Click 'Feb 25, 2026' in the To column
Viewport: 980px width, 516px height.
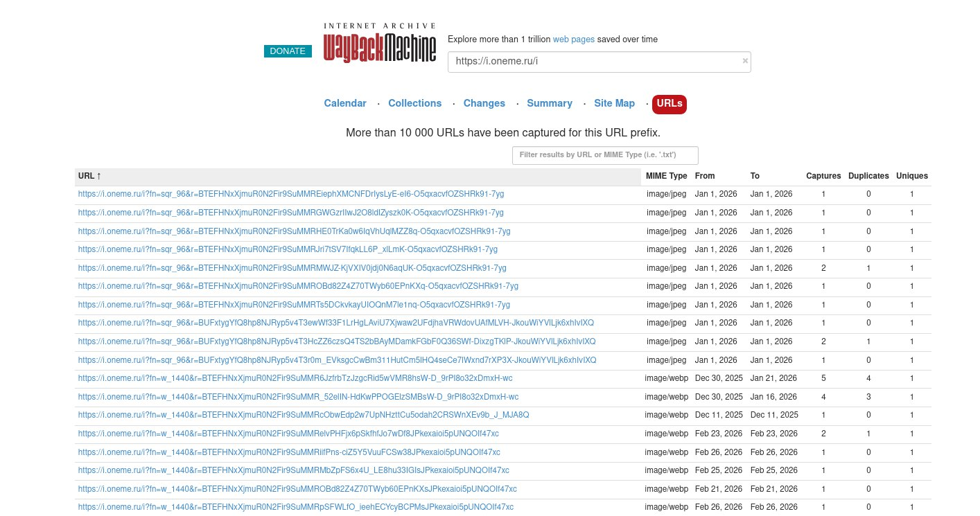tap(774, 470)
